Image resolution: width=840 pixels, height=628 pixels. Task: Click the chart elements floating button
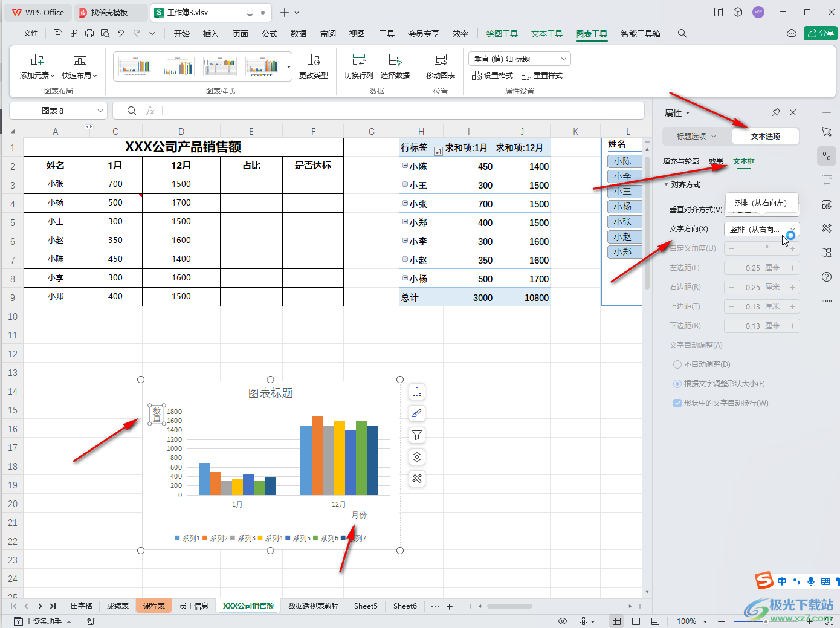417,392
